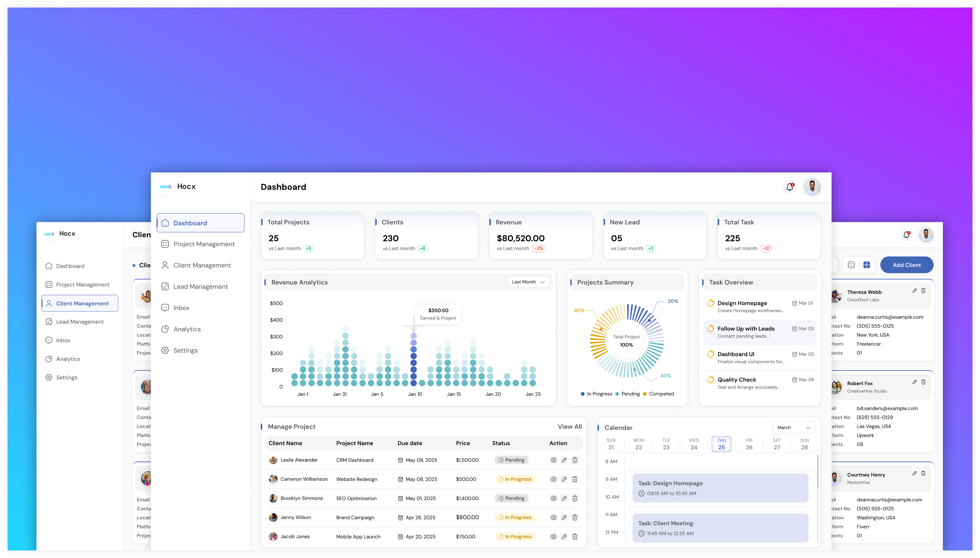The image size is (980, 558).
Task: Select Thursday 25 in the Calendar
Action: 721,444
